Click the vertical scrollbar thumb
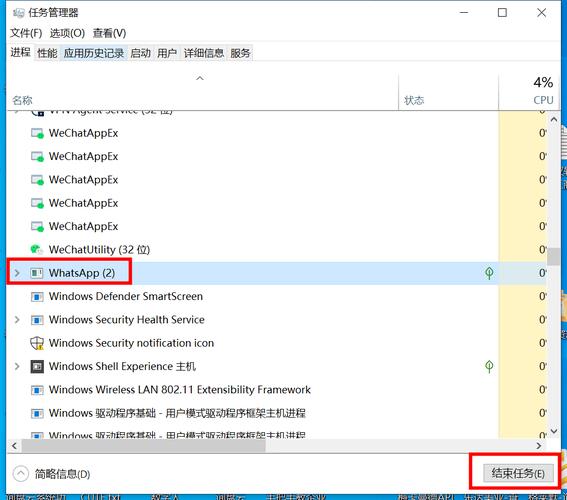 click(x=554, y=257)
